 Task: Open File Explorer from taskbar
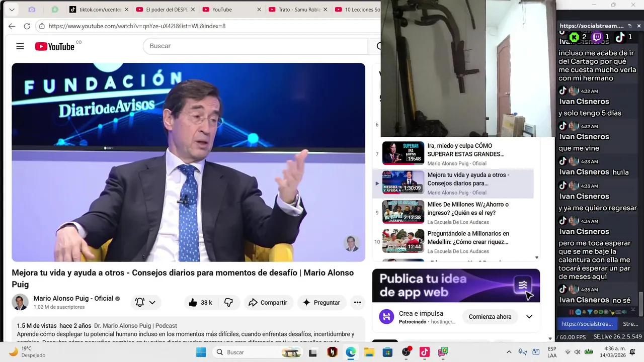pyautogui.click(x=369, y=352)
